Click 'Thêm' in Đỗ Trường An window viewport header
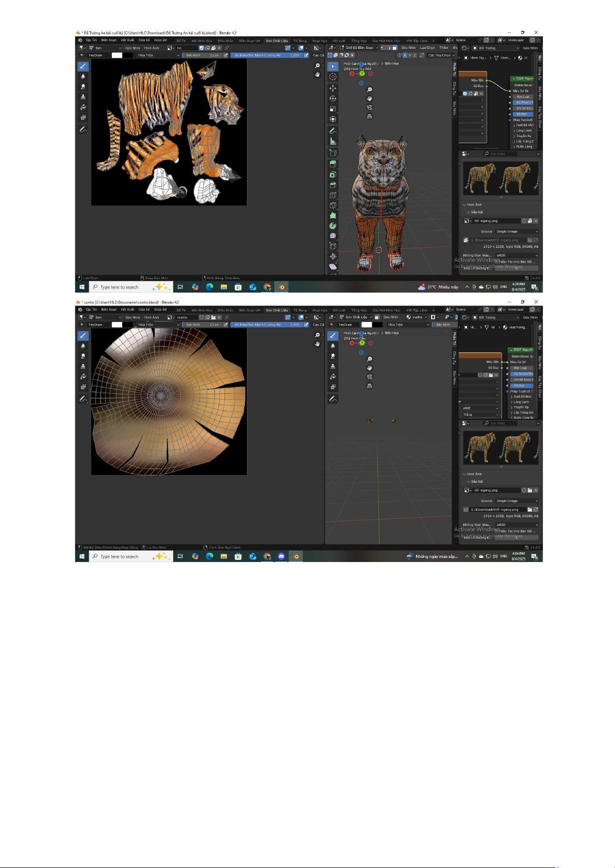The height and width of the screenshot is (868, 615). (443, 48)
